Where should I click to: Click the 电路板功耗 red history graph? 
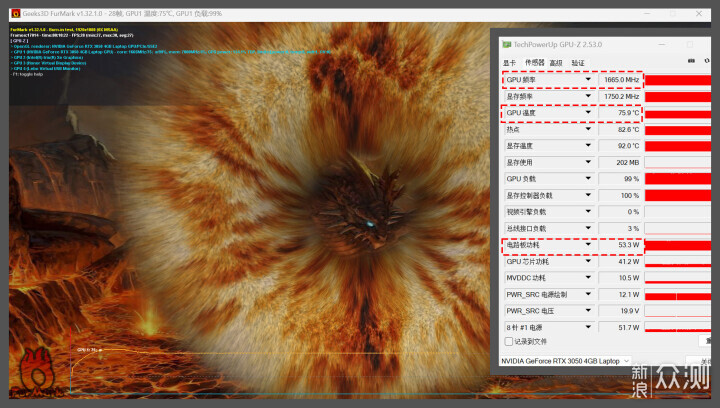tap(678, 245)
